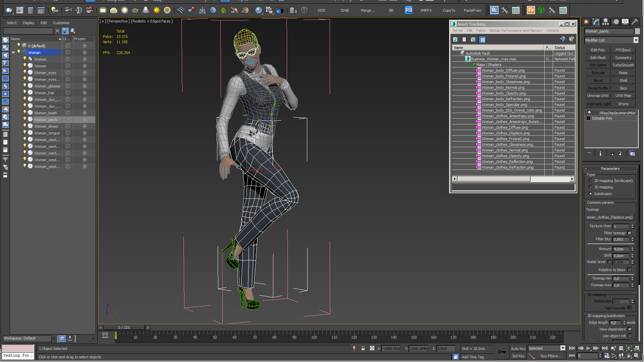The width and height of the screenshot is (644, 362).
Task: Click the TurboSmooth modifier button
Action: [623, 65]
